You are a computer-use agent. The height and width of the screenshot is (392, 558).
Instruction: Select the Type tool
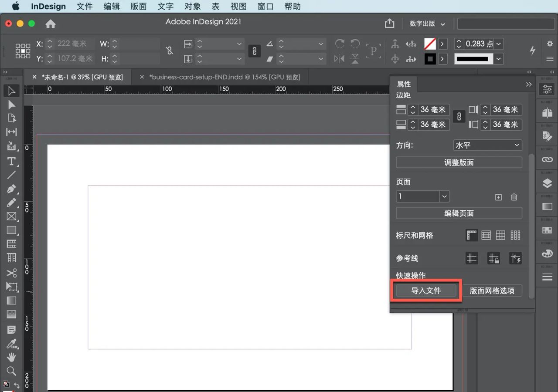coord(11,162)
